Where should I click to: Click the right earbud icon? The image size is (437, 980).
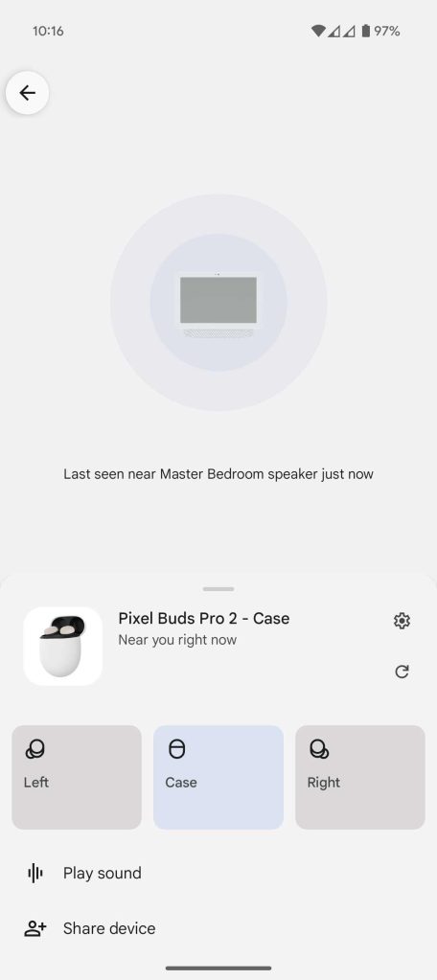[x=319, y=749]
